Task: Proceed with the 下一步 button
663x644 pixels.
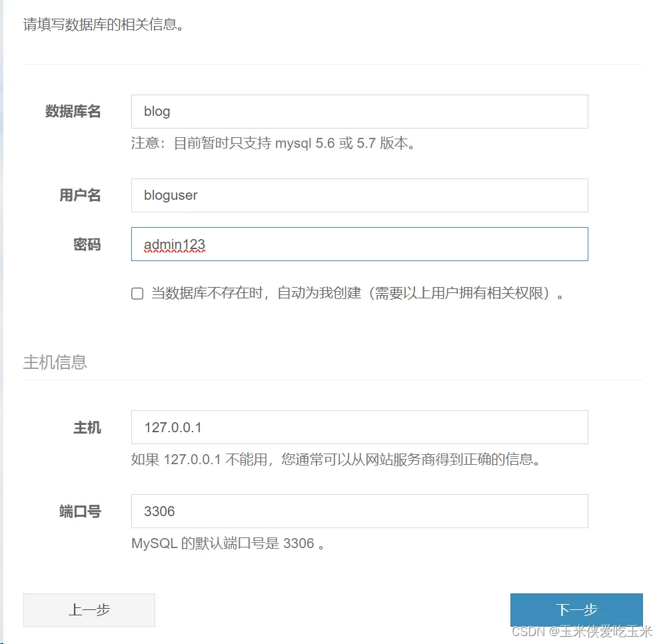Action: pos(576,610)
